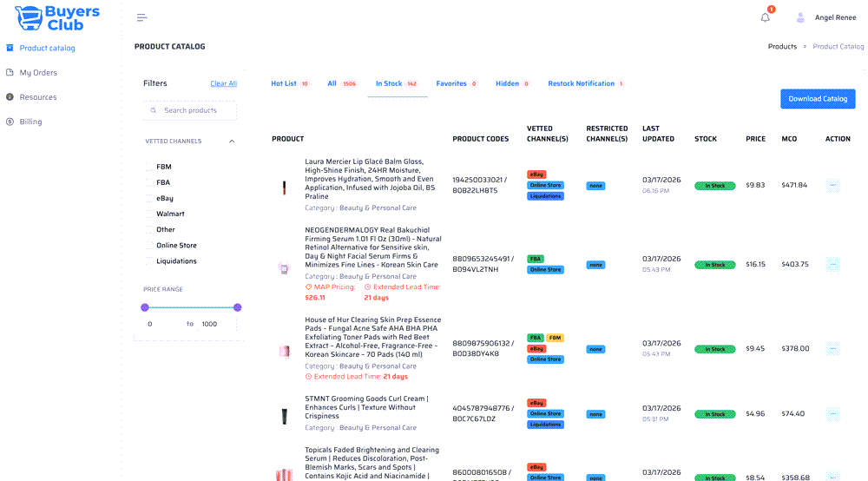This screenshot has width=868, height=481.
Task: Click the LAST UPDATED column header
Action: pos(658,134)
